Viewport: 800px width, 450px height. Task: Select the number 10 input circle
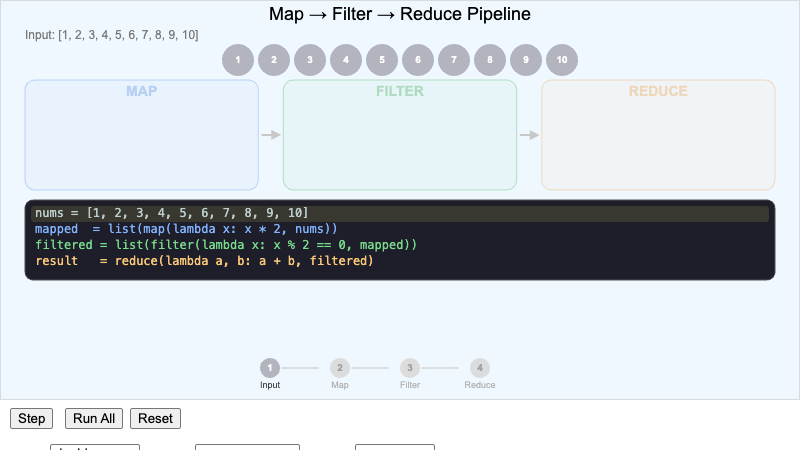(562, 60)
